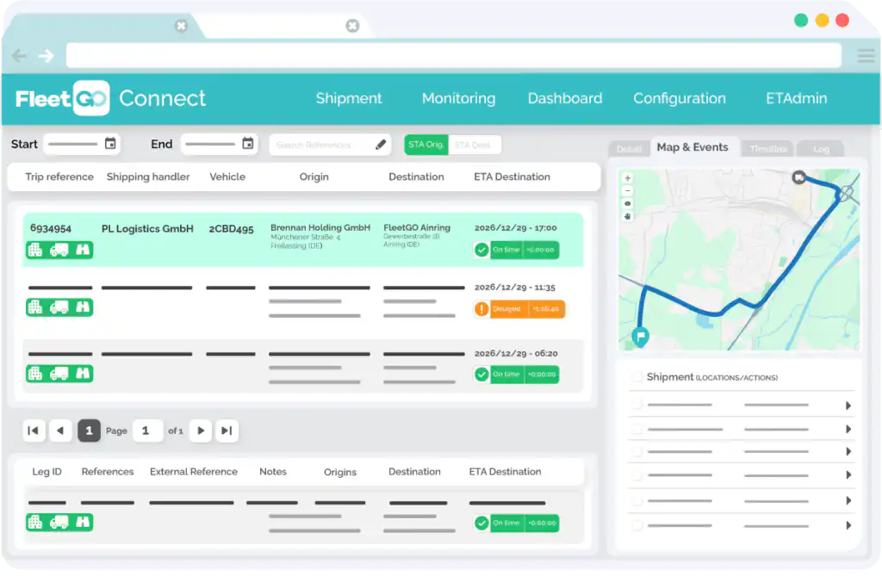Click road icon in the leg details row
882x588 pixels.
(83, 523)
